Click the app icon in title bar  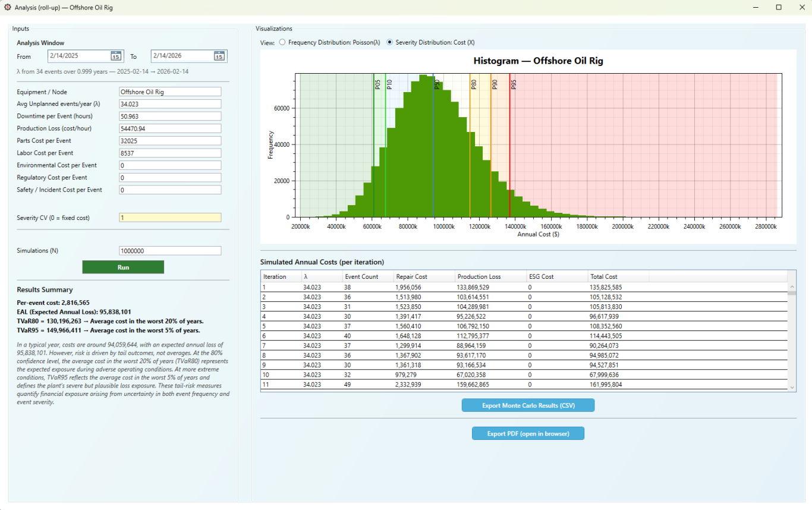pos(8,8)
